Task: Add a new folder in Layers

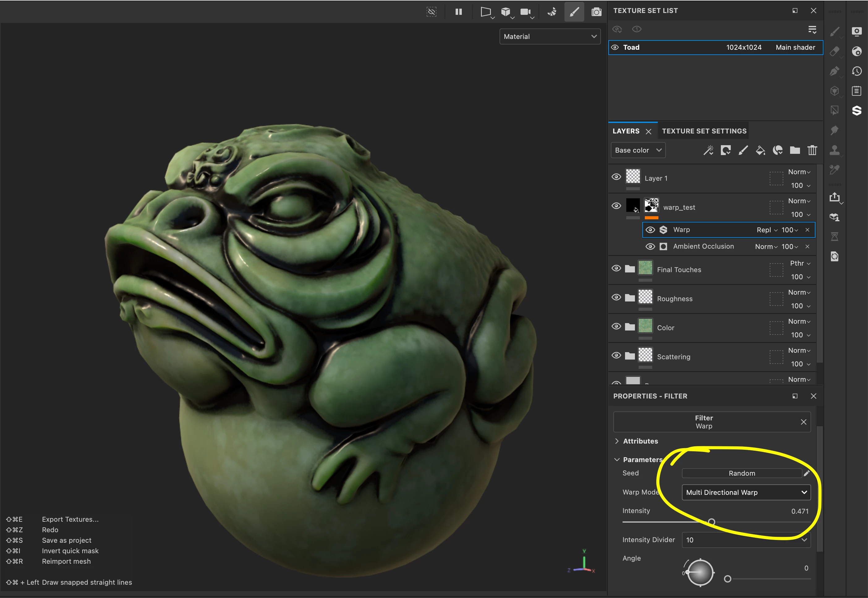Action: pyautogui.click(x=794, y=150)
